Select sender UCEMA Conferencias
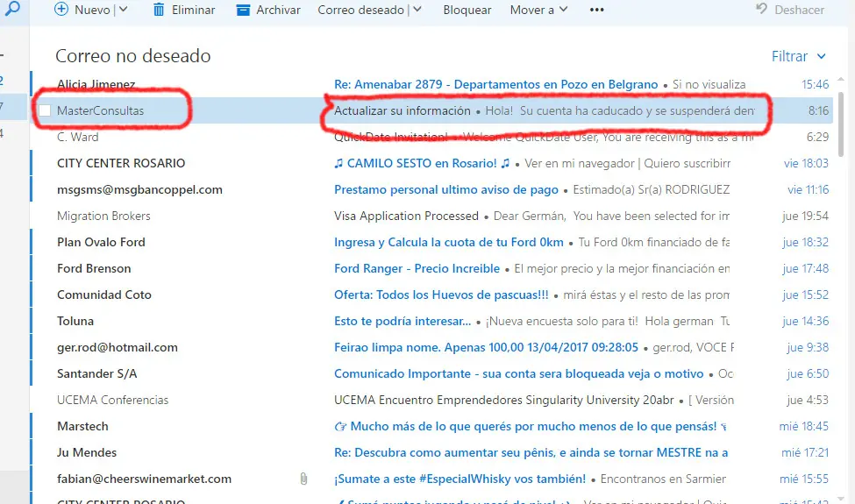Image resolution: width=855 pixels, height=504 pixels. tap(113, 400)
